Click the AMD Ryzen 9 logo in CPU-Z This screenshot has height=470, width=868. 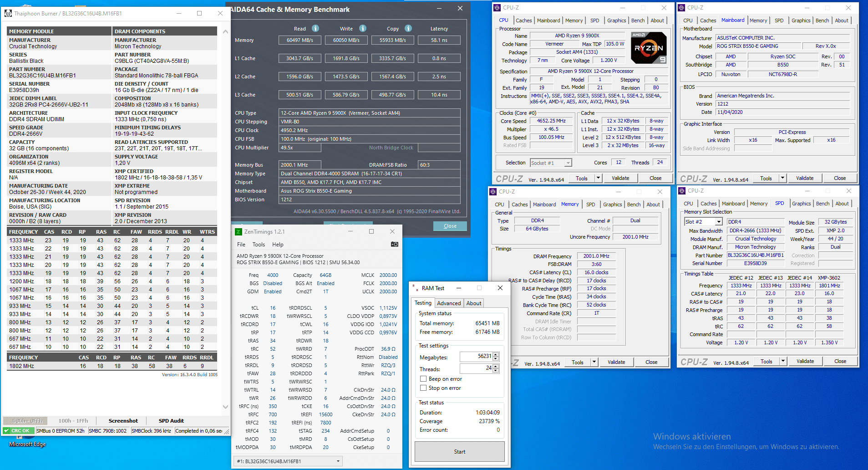(649, 48)
